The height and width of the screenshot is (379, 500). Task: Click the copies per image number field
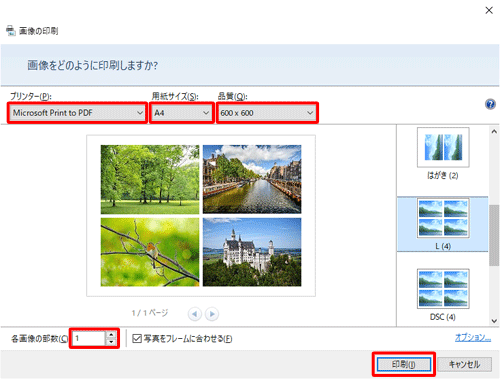[x=89, y=338]
